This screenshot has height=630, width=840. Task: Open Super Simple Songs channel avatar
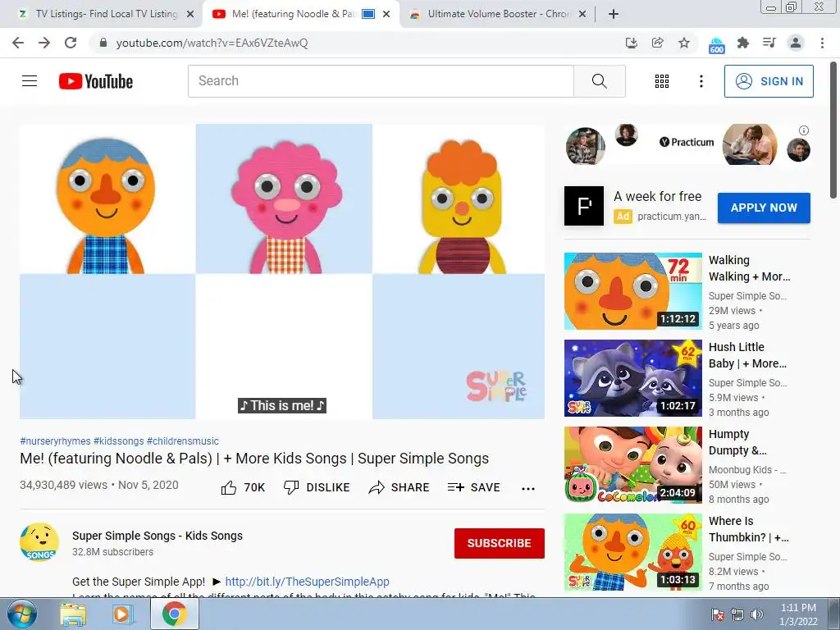click(39, 542)
